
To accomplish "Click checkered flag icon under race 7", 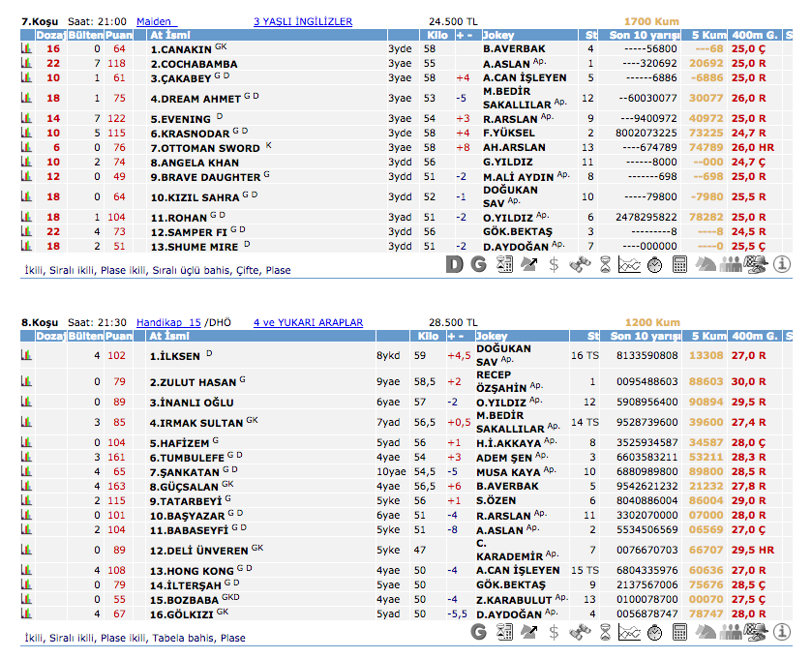I will tap(756, 264).
